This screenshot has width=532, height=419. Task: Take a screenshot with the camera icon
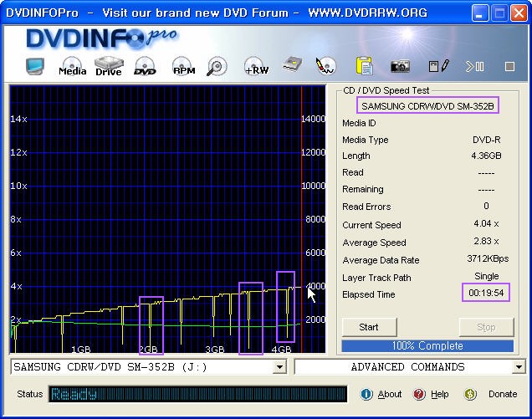click(401, 66)
